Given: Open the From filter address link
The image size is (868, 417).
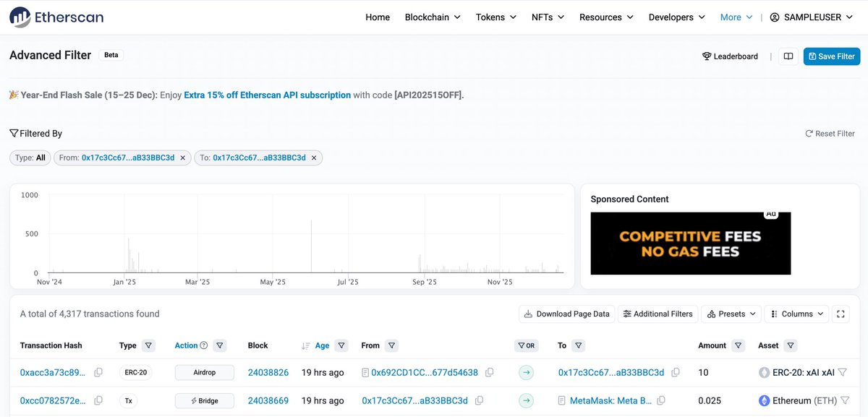Looking at the screenshot, I should (x=128, y=158).
